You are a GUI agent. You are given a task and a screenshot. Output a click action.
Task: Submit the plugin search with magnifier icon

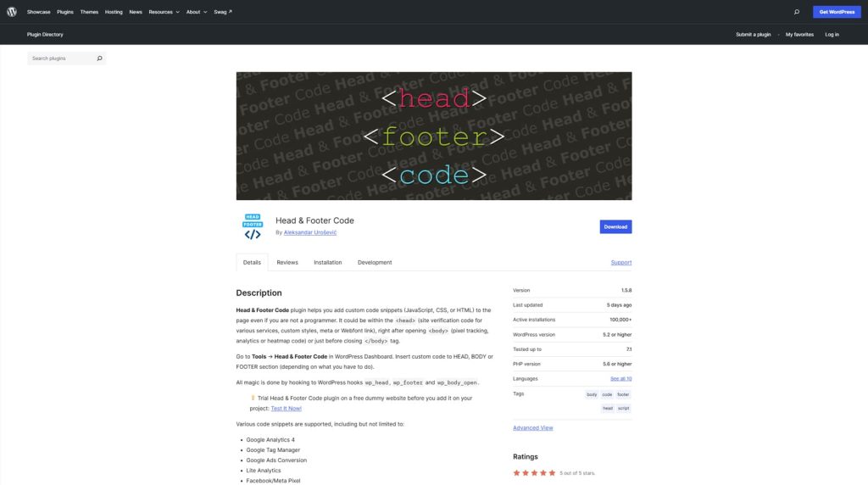click(x=100, y=59)
